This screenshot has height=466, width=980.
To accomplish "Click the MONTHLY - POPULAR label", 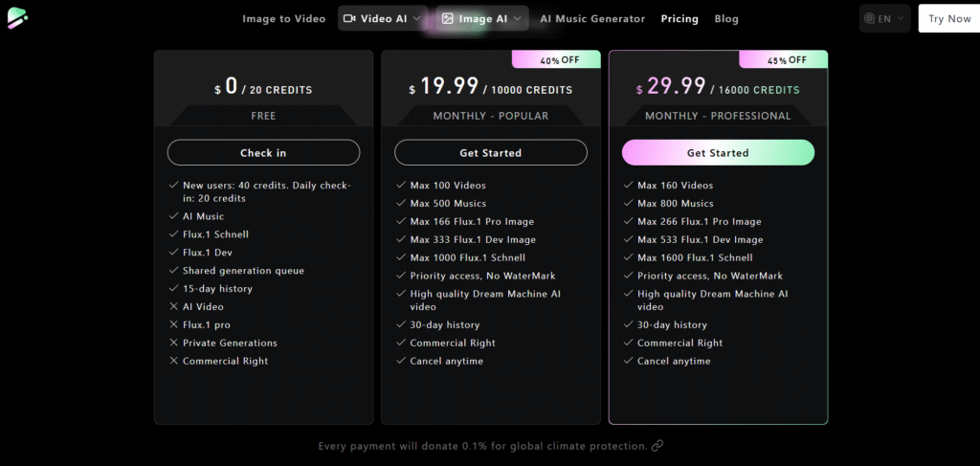I will [491, 116].
